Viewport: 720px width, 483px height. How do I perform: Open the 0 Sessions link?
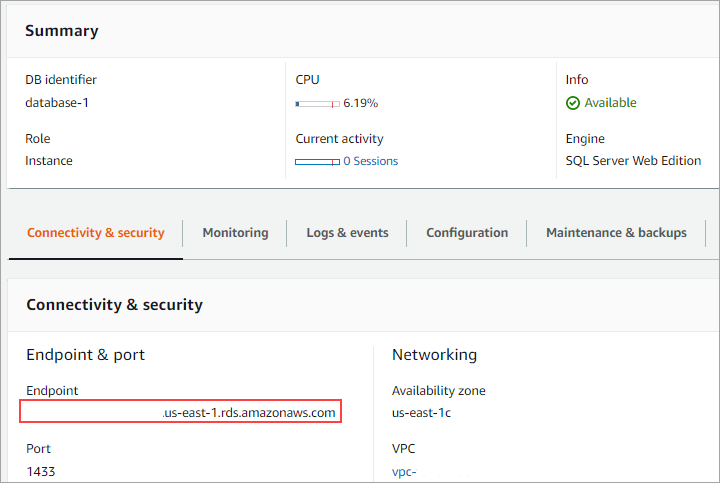pos(371,161)
